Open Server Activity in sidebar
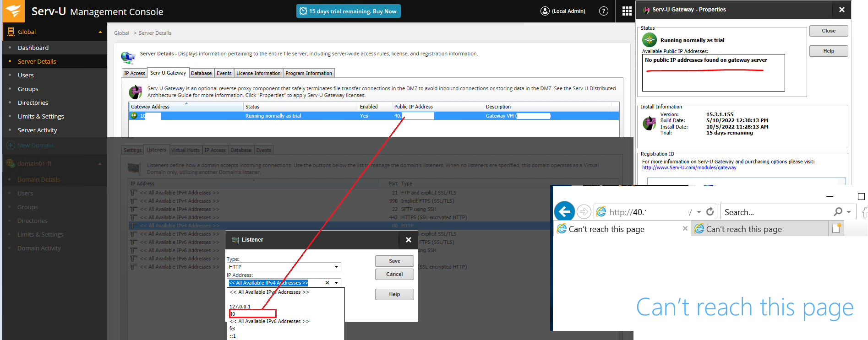Viewport: 868px width, 340px height. click(x=38, y=130)
